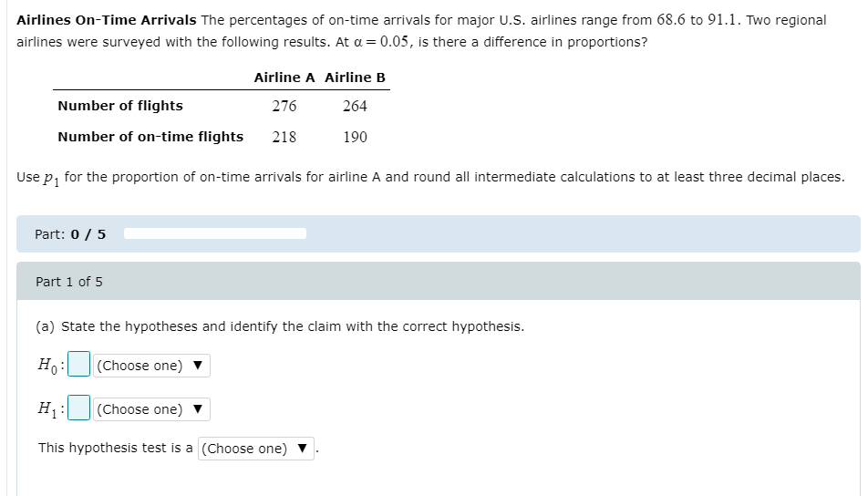868x496 pixels.
Task: Open the H1 'Choose one' dropdown
Action: pos(151,409)
